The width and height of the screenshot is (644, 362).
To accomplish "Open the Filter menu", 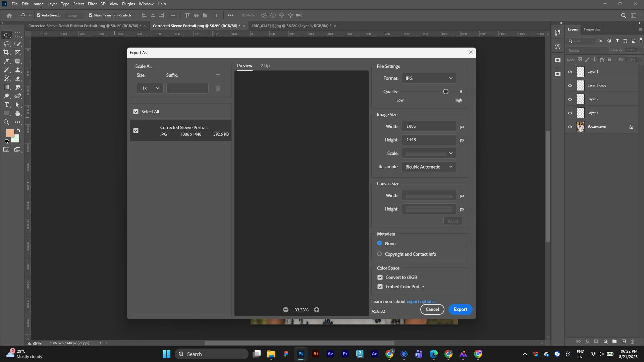I will pos(92,4).
